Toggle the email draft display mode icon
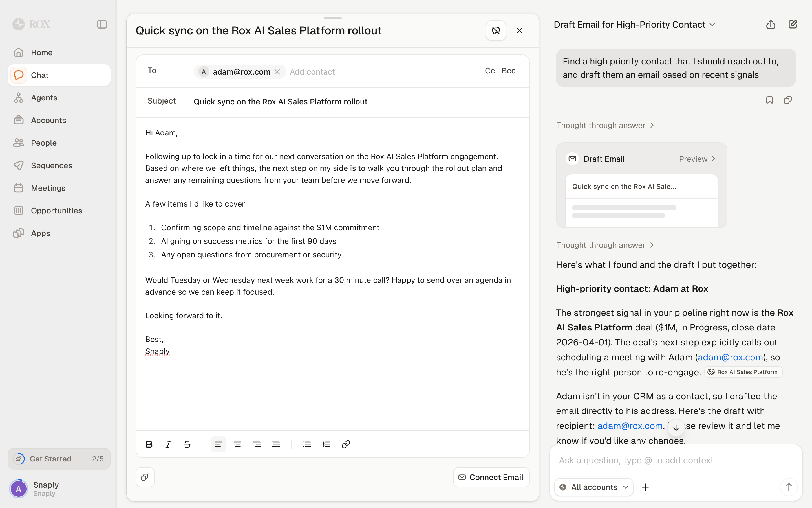 (496, 30)
